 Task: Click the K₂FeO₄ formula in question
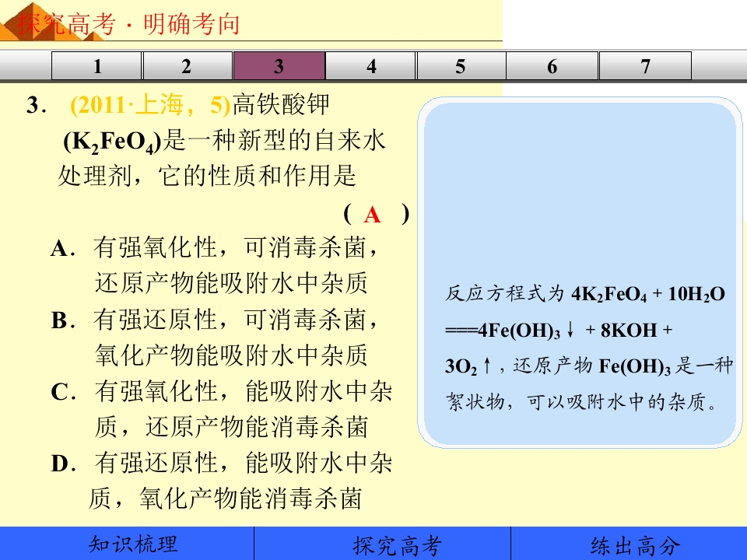(x=112, y=142)
